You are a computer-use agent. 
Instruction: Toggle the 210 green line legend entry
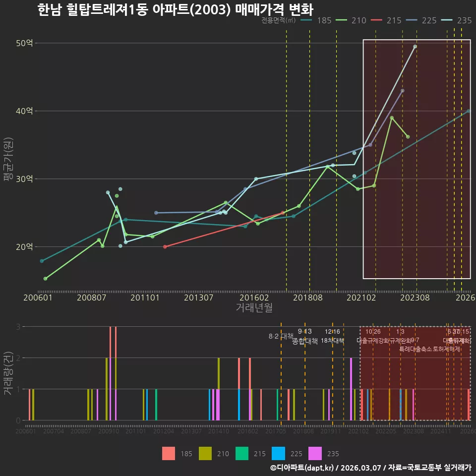point(351,20)
